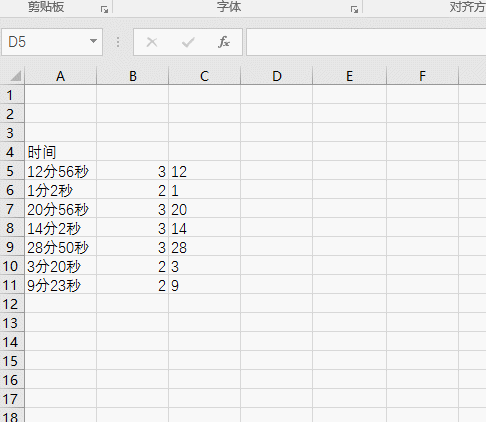
Task: Select row 17 header
Action: coord(12,399)
